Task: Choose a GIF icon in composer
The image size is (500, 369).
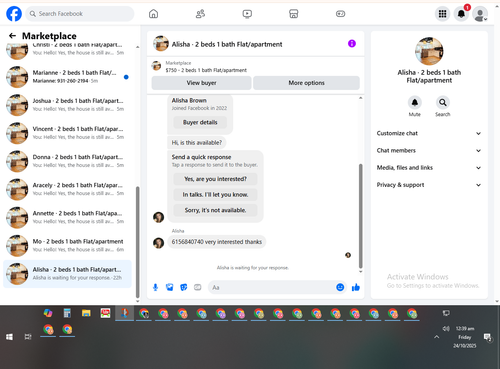Action: tap(198, 287)
